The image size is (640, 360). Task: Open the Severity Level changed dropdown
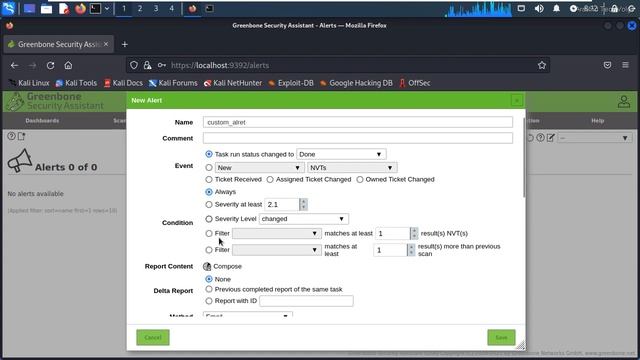click(303, 219)
